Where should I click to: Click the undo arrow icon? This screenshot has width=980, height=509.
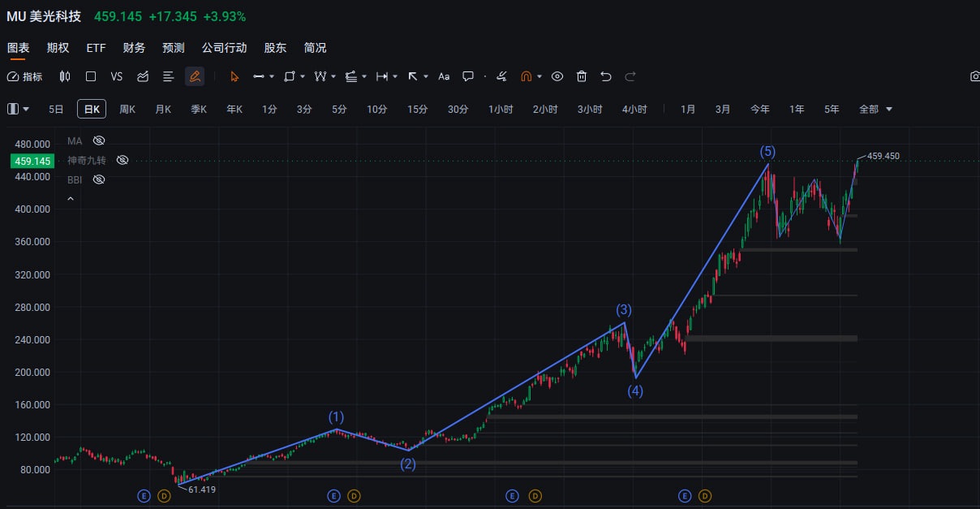tap(606, 76)
